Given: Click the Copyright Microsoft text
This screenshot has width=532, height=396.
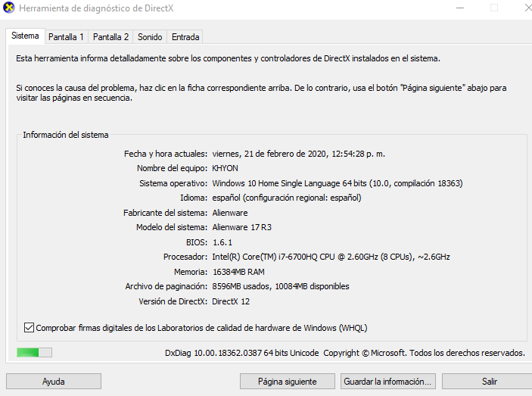Looking at the screenshot, I should coord(424,353).
